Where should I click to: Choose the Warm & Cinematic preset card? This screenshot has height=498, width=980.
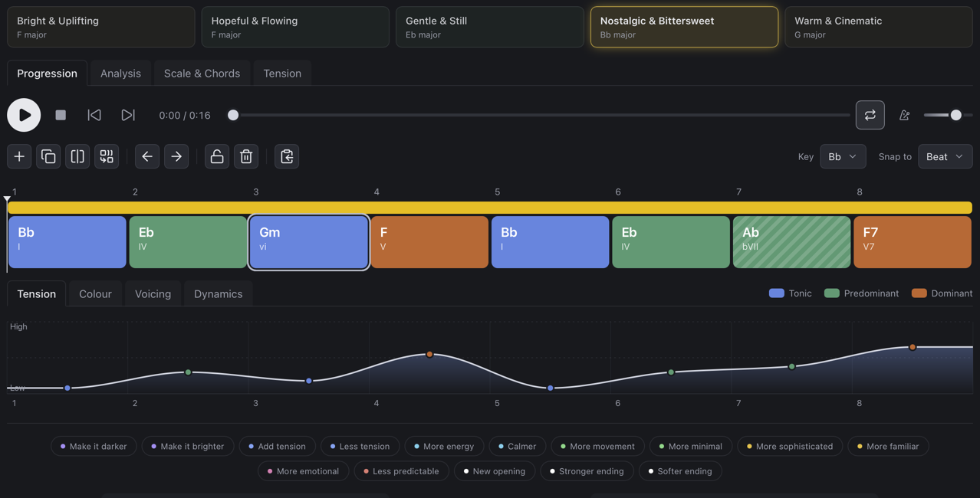pyautogui.click(x=879, y=27)
